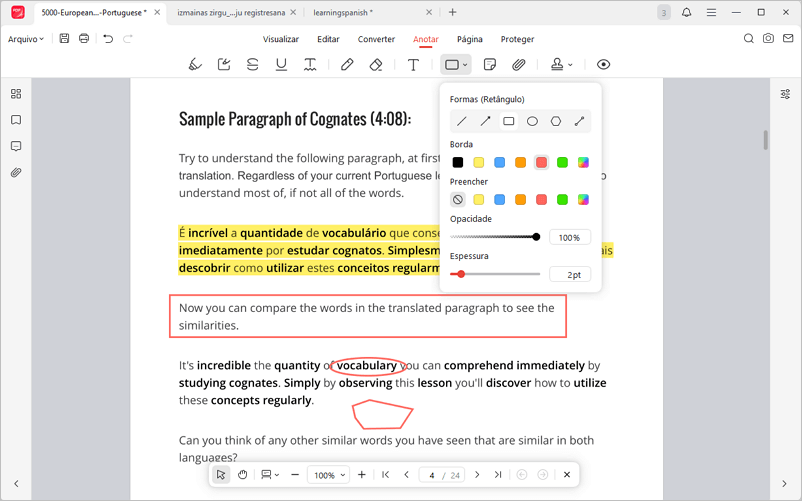Set border color to black
802x501 pixels.
click(x=458, y=163)
